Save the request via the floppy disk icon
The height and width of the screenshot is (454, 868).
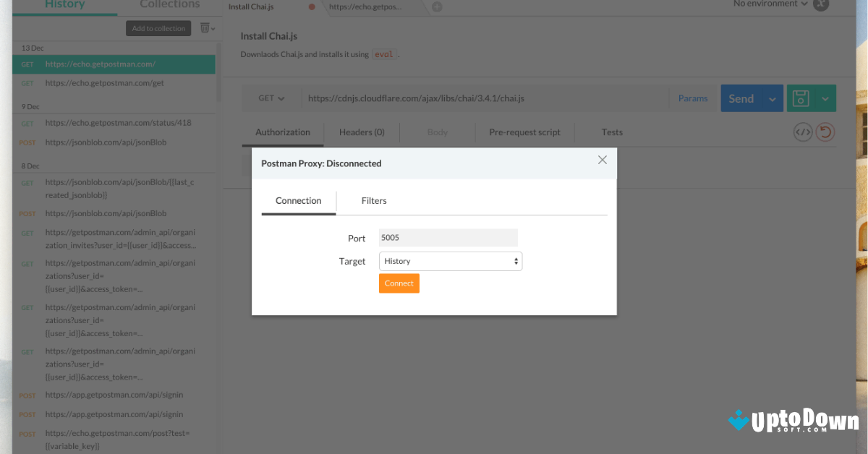[x=800, y=98]
